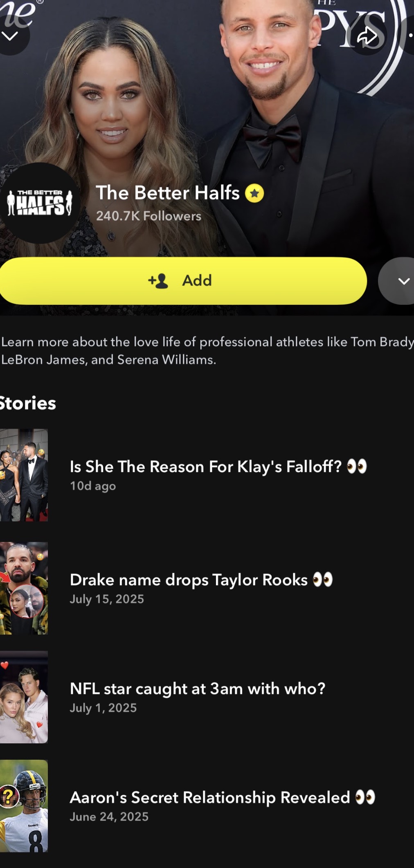Screen dimensions: 414x868
Task: Tap the Stories section heading
Action: (x=28, y=403)
